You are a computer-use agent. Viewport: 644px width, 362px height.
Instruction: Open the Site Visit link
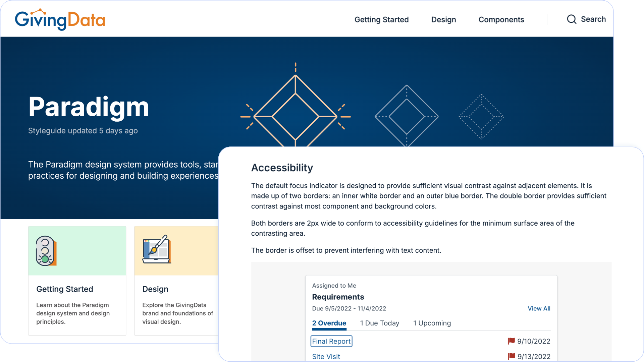326,357
